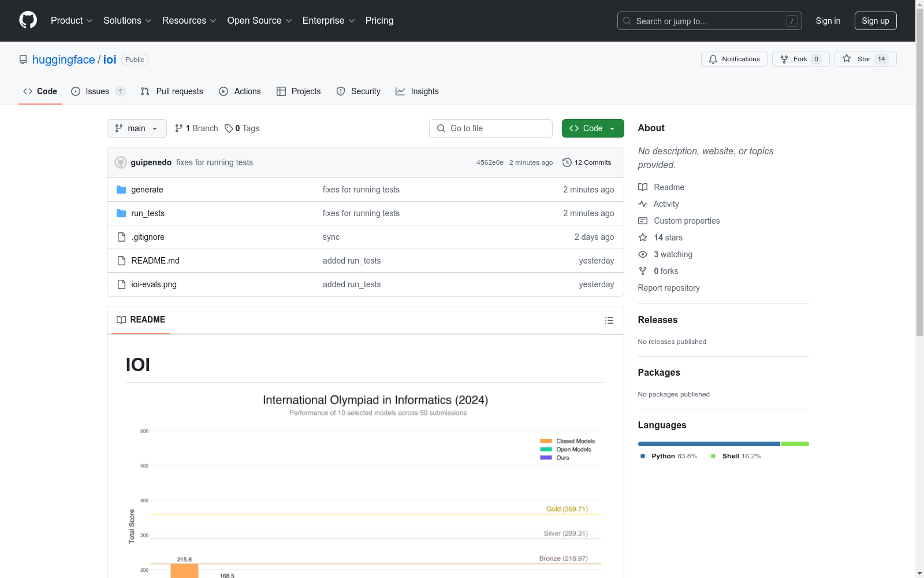Click the Issues circle icon
The width and height of the screenshot is (924, 578).
[76, 91]
